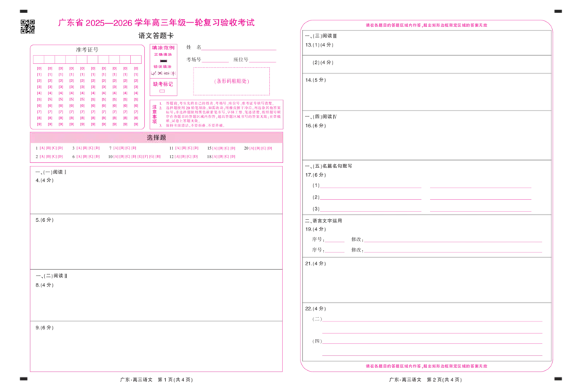Click the top-right corner registration mark
Image resolution: width=582 pixels, height=392 pixels.
pos(558,12)
